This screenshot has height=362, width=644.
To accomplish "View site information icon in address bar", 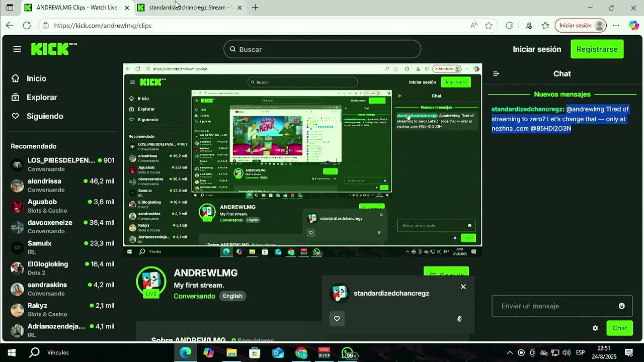I will coord(45,25).
